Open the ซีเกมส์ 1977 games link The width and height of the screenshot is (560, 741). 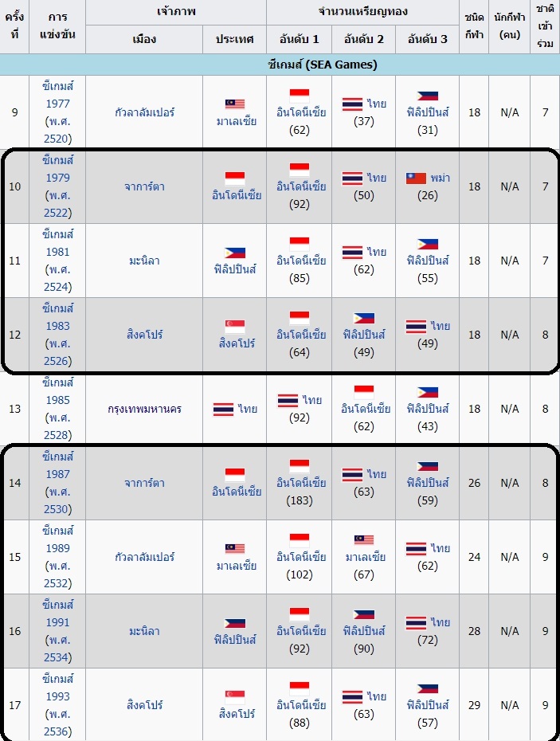click(57, 112)
